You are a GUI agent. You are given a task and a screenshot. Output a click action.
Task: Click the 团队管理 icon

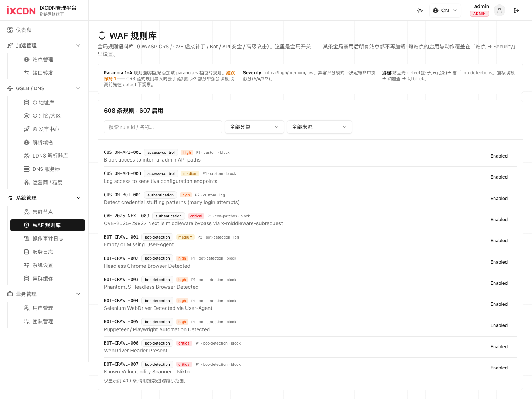coord(27,321)
